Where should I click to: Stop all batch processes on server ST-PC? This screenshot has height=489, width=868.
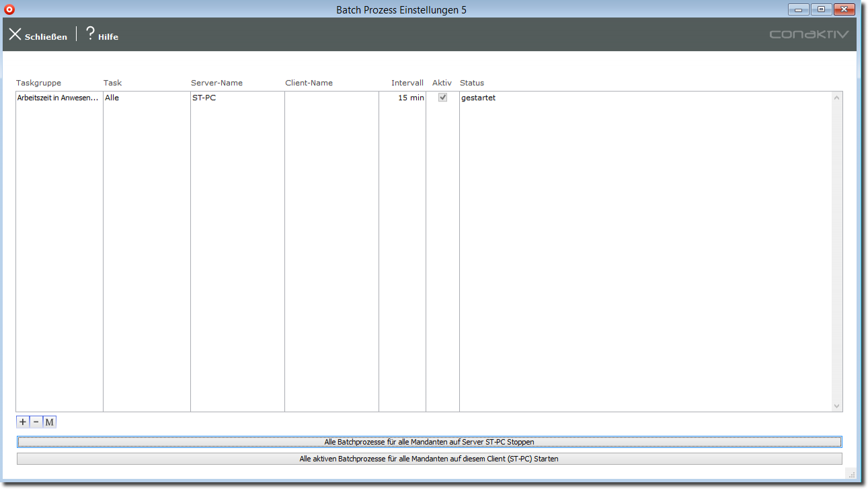[x=429, y=442]
